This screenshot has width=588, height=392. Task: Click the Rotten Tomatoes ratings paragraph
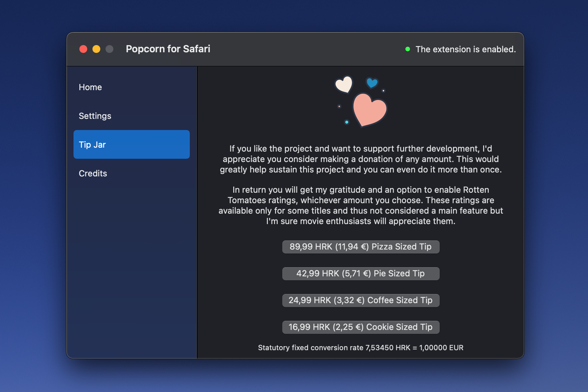361,205
